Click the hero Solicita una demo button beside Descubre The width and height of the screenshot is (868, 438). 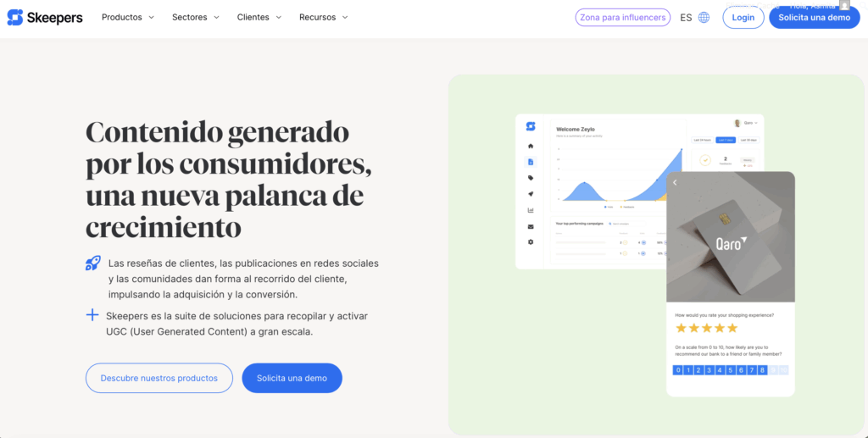tap(292, 378)
